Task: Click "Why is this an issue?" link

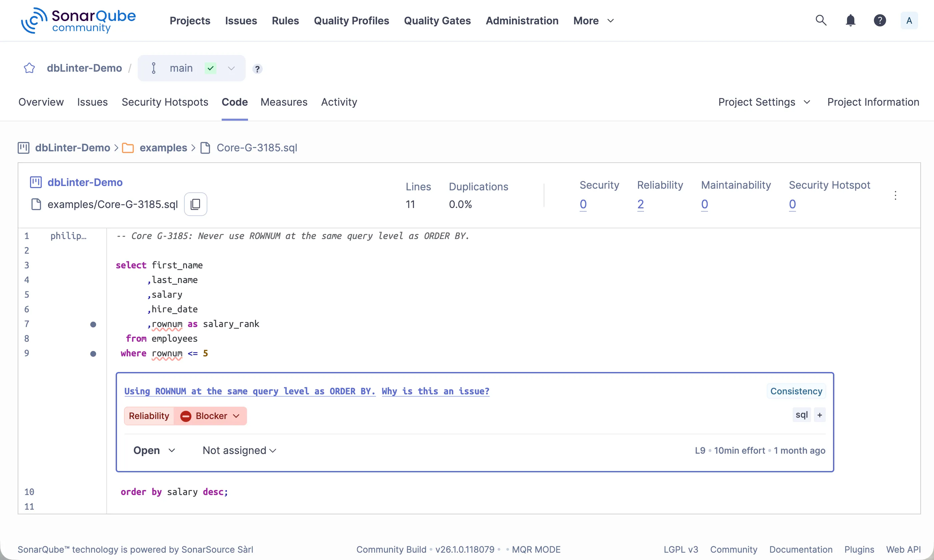Action: [x=435, y=391]
